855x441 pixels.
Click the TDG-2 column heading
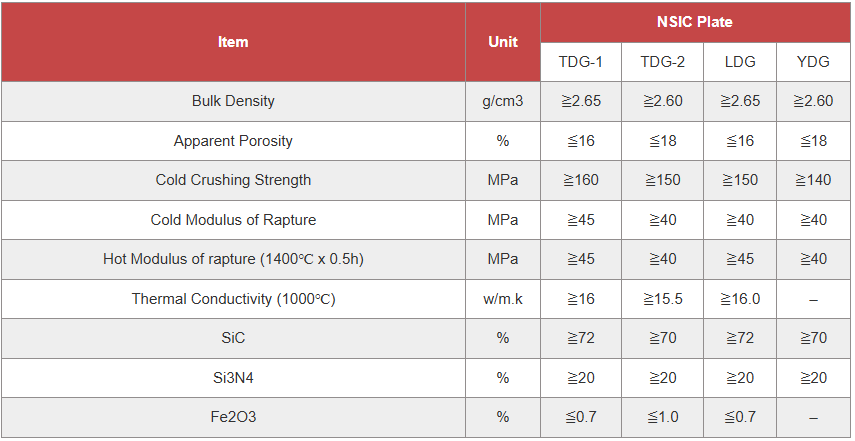click(663, 62)
